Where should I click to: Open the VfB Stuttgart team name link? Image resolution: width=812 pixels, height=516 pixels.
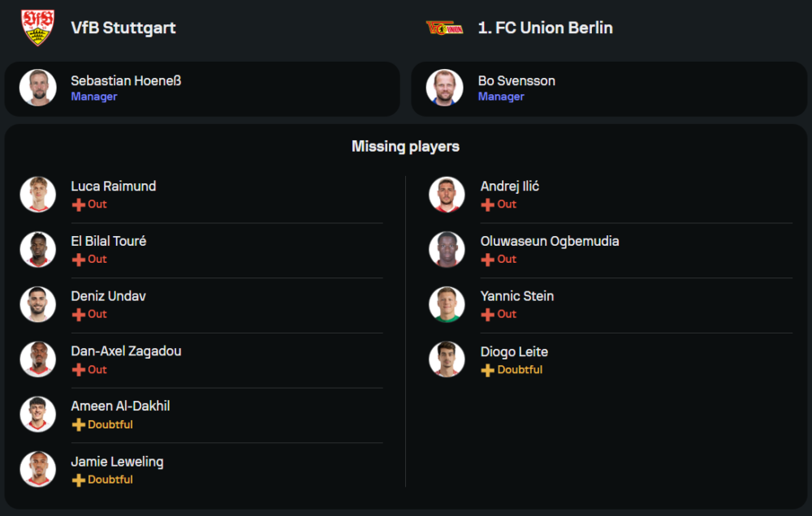pyautogui.click(x=123, y=28)
